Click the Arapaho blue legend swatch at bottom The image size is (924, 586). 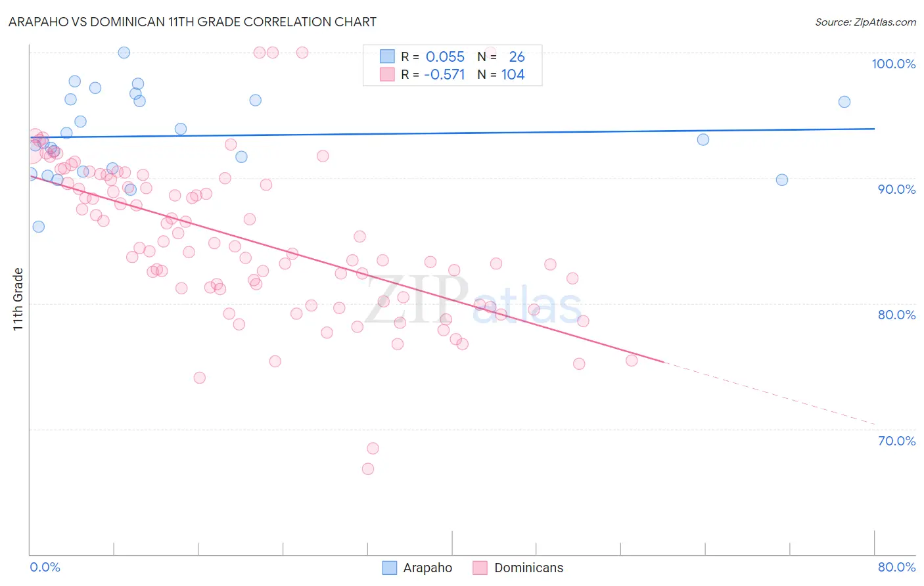coord(390,568)
